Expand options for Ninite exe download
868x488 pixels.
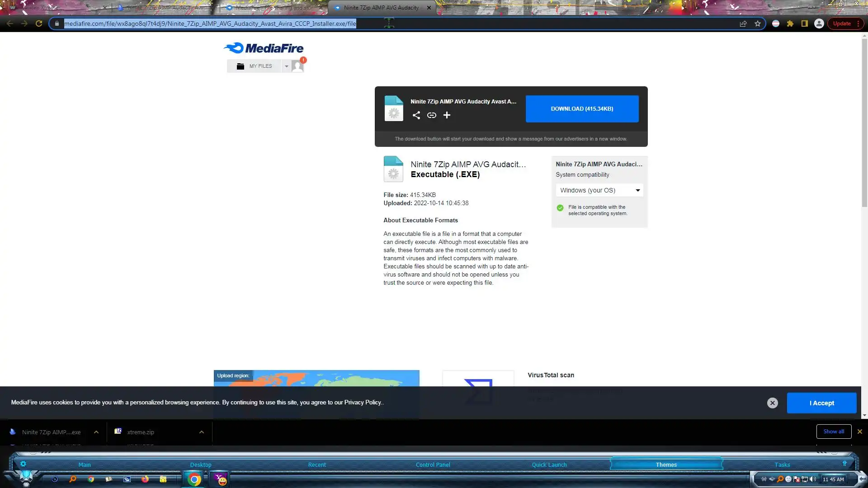[x=96, y=432]
